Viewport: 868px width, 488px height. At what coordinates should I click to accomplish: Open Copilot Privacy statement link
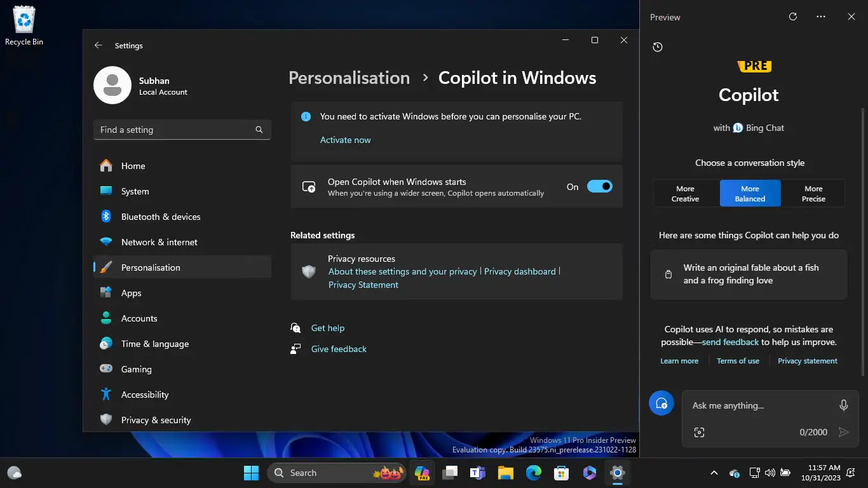tap(808, 361)
